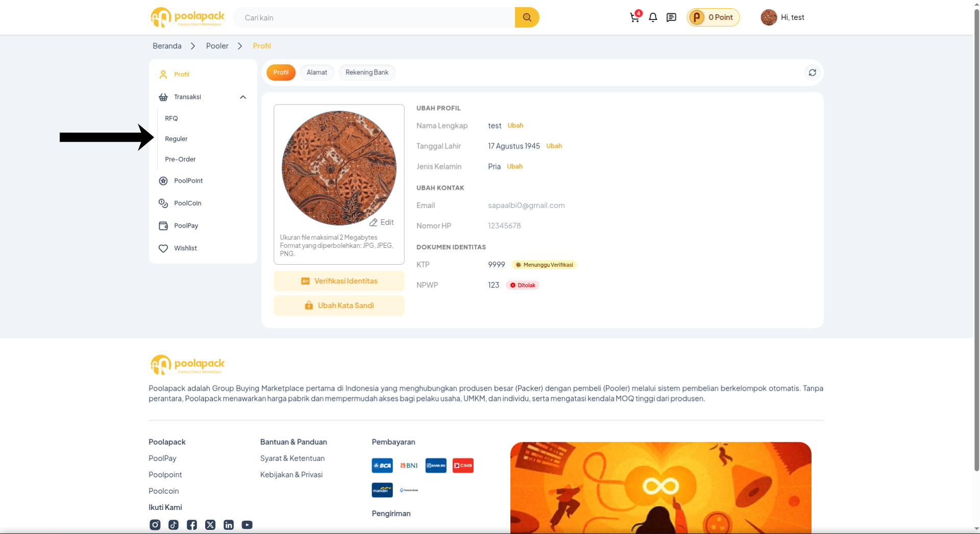Open Reguler transactions in sidebar

176,139
